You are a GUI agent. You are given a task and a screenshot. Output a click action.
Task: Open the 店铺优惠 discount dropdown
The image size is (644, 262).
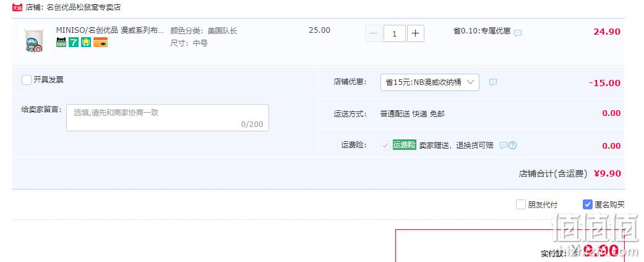429,82
